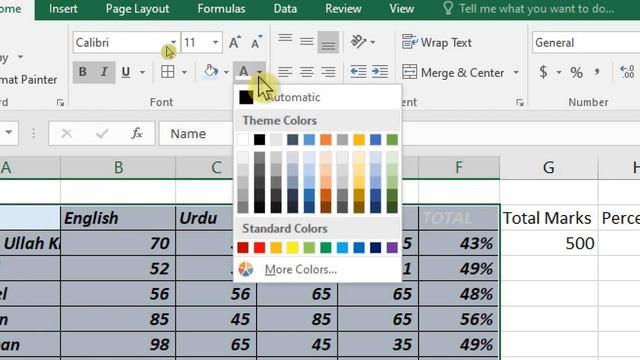Apply Percent Style icon

576,73
